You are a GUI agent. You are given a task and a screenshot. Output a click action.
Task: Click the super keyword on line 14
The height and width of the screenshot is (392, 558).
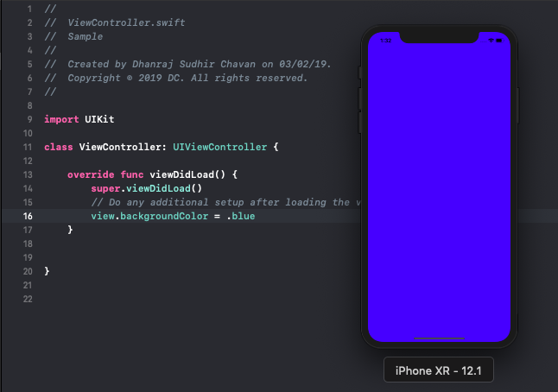click(105, 188)
